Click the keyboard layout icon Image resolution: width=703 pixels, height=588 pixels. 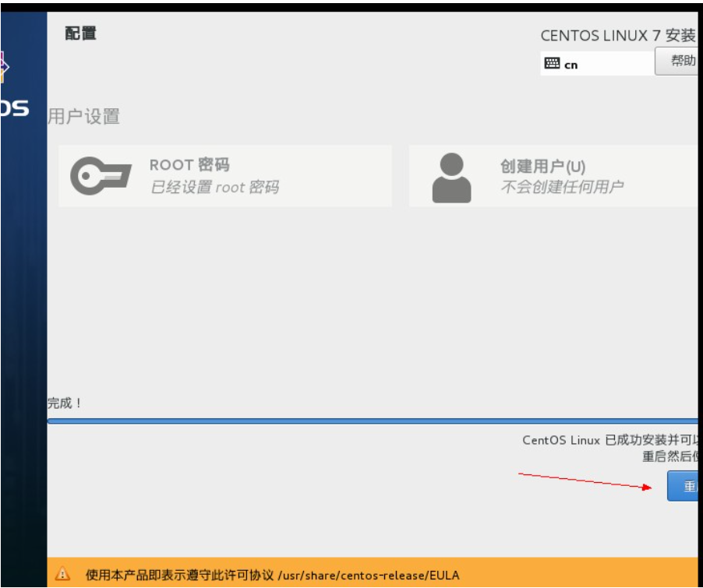[x=552, y=63]
